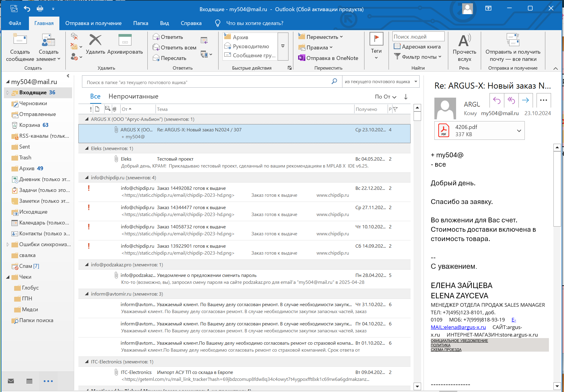Open ribbon display options button
This screenshot has height=392, width=564.
pos(488,8)
